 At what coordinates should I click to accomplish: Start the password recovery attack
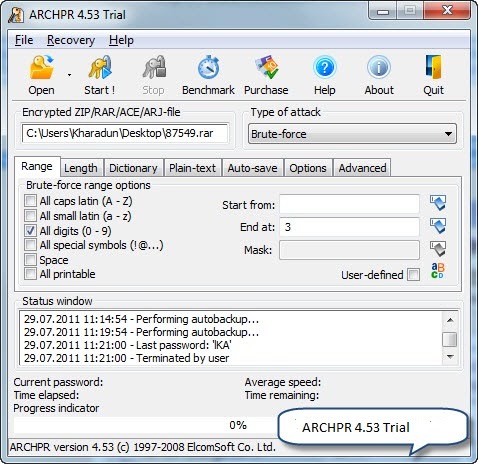tap(100, 75)
